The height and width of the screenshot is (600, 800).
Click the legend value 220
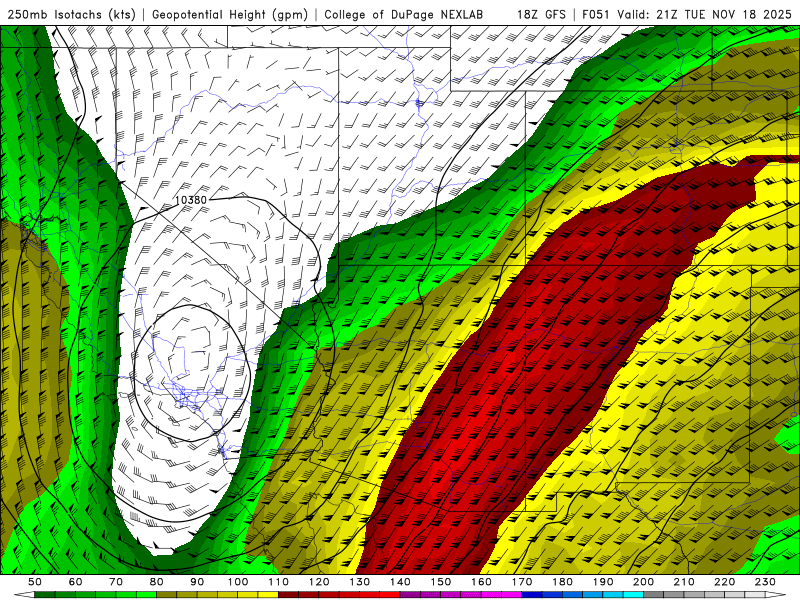click(725, 582)
